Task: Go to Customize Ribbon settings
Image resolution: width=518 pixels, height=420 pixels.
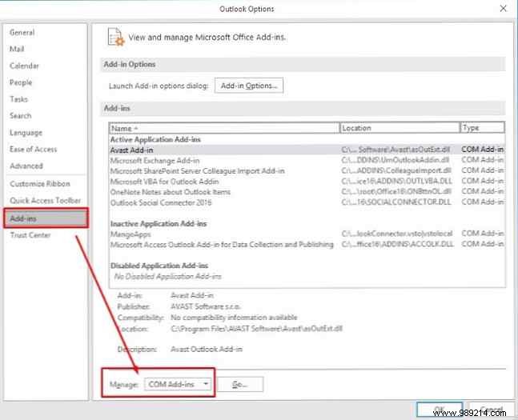Action: tap(38, 184)
